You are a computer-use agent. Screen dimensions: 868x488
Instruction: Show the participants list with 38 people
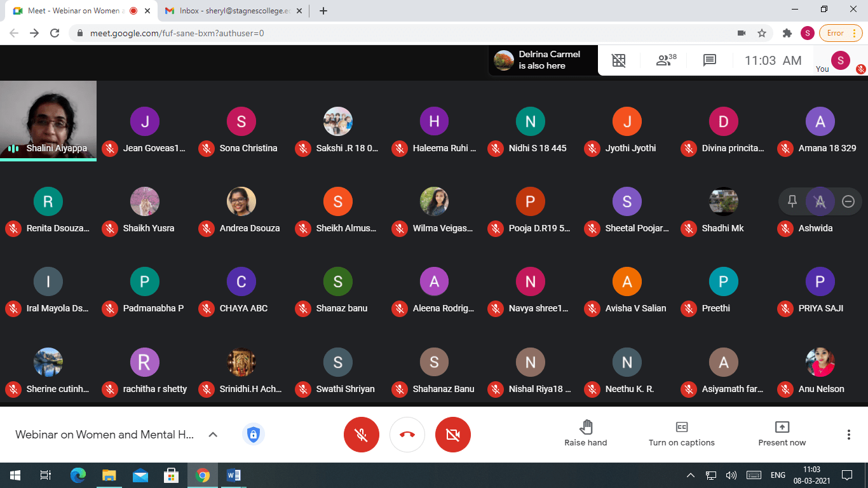click(x=665, y=60)
